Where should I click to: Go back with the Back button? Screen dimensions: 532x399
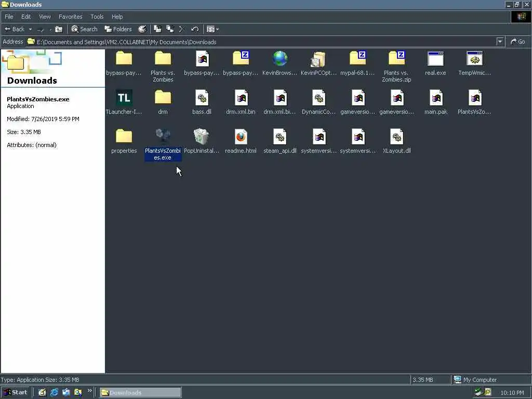click(14, 29)
